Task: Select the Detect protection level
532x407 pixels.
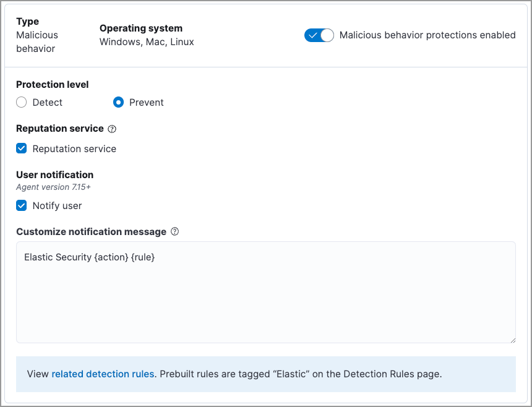Action: coord(21,102)
